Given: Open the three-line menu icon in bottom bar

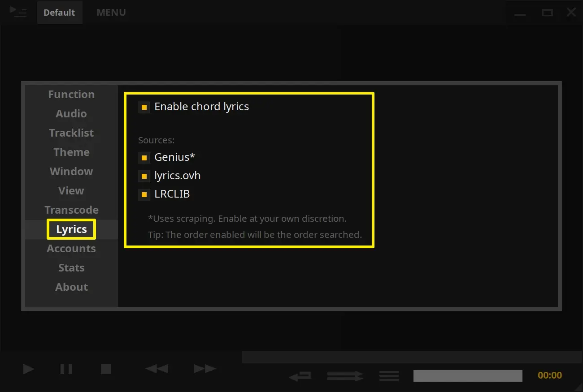Looking at the screenshot, I should coord(389,376).
